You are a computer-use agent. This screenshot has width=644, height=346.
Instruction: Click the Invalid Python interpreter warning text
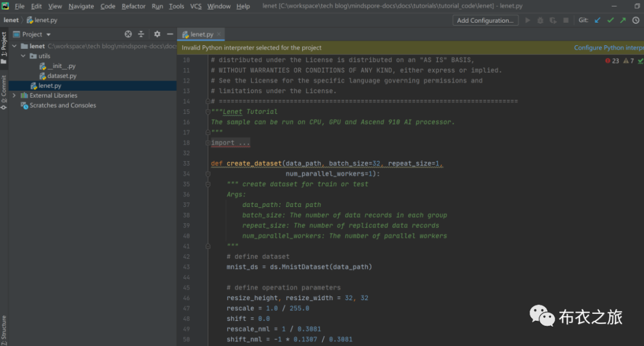coord(252,48)
